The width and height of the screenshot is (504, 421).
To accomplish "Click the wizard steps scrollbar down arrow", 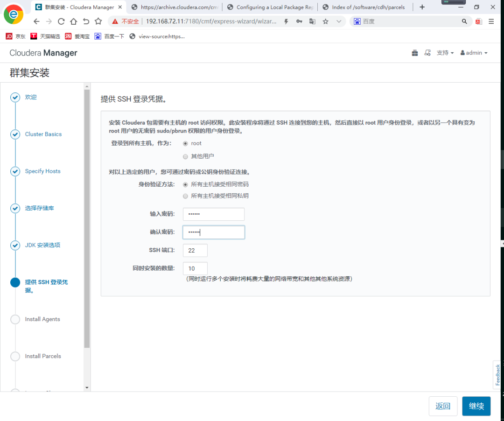I will (87, 387).
